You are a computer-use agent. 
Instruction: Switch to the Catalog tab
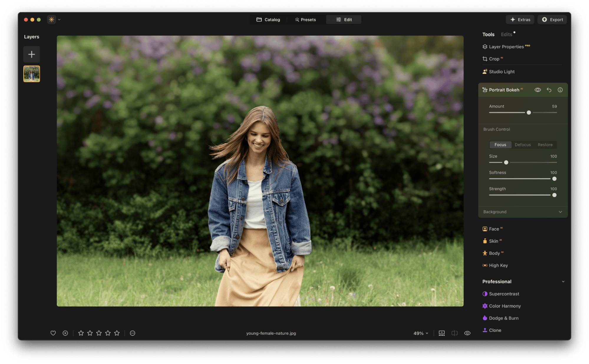point(268,19)
